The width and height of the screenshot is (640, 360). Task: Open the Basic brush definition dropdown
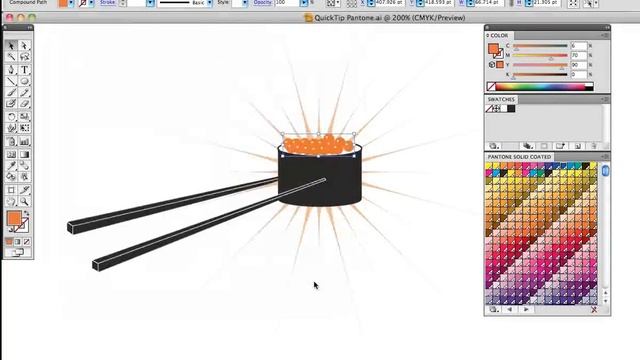pos(210,3)
